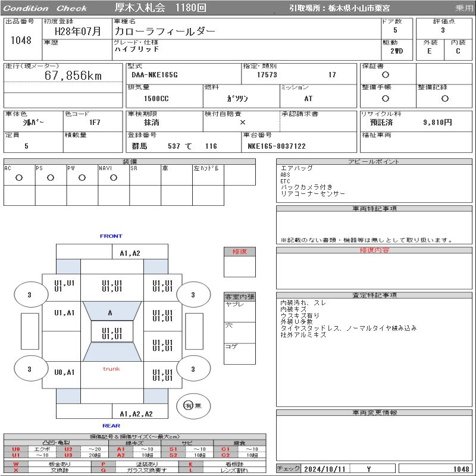Click the 乗用 label in header
The width and height of the screenshot is (476, 476).
[x=464, y=8]
